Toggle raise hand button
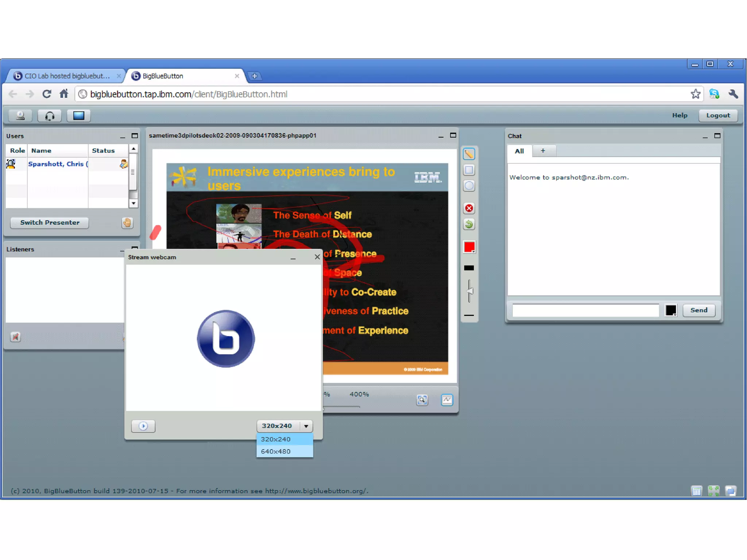747x560 pixels. 127,223
